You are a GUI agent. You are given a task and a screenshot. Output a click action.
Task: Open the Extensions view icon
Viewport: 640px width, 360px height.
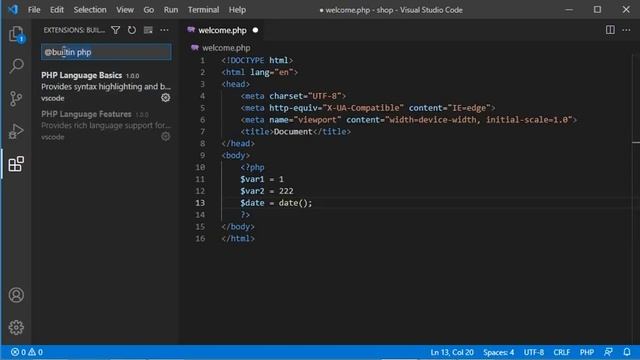16,164
